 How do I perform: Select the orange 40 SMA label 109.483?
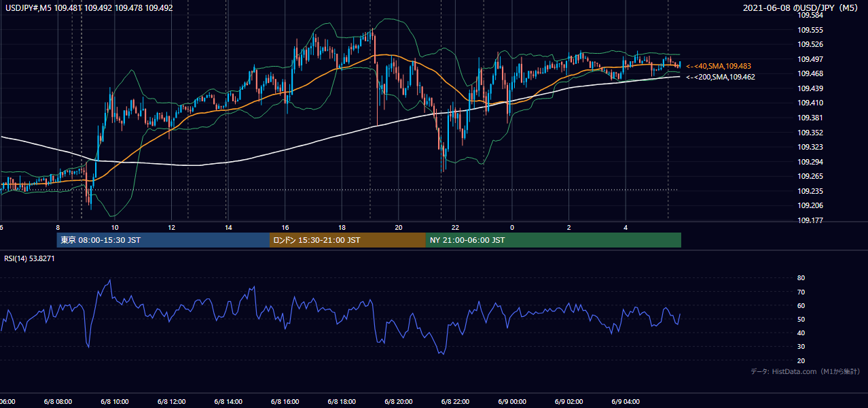click(719, 66)
